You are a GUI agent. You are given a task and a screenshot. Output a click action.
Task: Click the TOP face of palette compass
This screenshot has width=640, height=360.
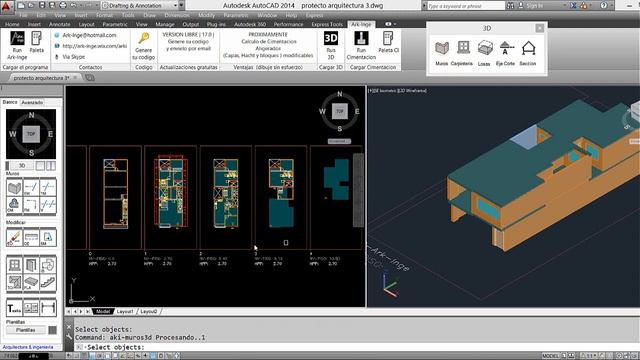point(31,134)
